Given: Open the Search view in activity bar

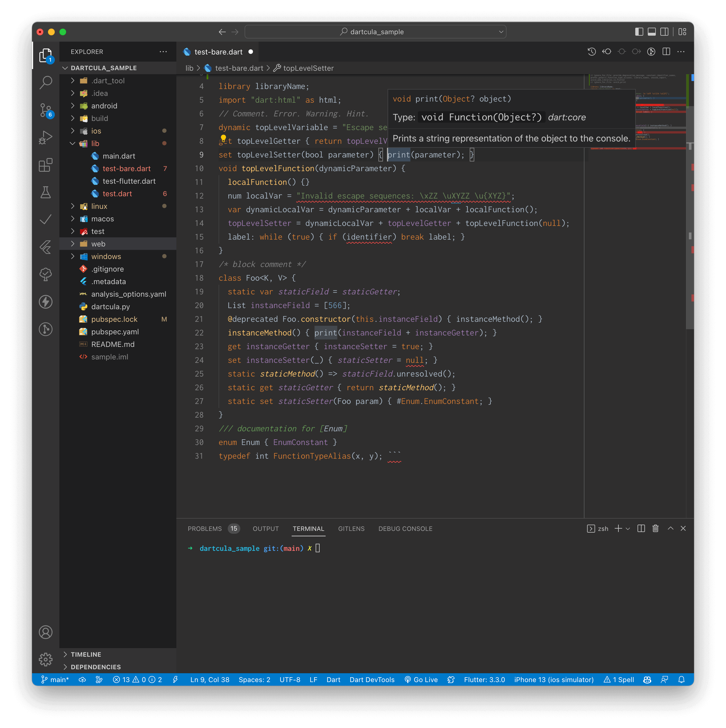Looking at the screenshot, I should coord(46,82).
